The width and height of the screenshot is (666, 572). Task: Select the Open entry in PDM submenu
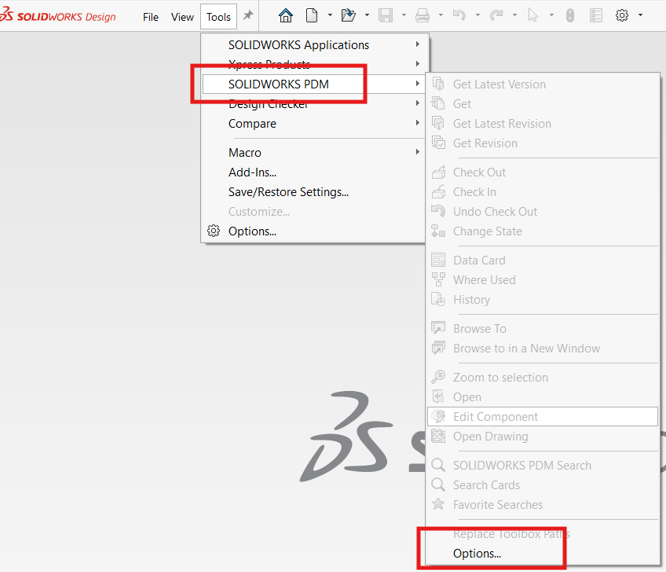(x=542, y=397)
